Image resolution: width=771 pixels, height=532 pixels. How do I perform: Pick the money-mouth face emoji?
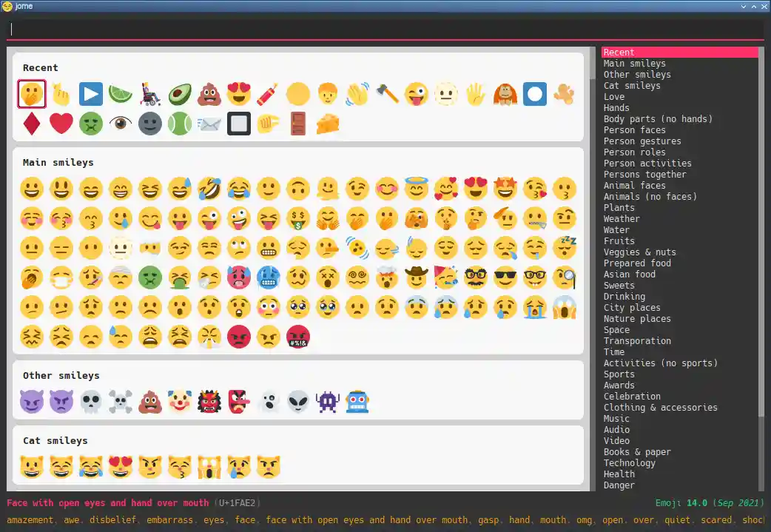point(298,218)
